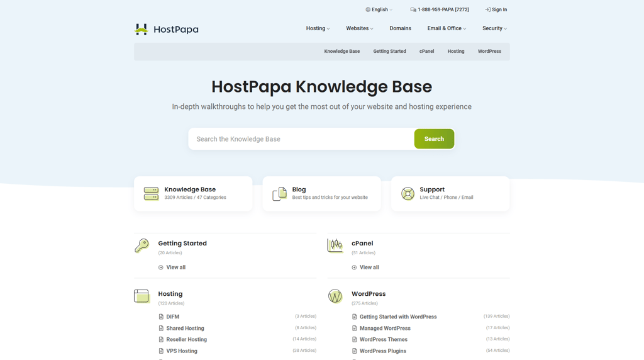Select WordPress in the sub navigation
The height and width of the screenshot is (360, 644).
[489, 52]
